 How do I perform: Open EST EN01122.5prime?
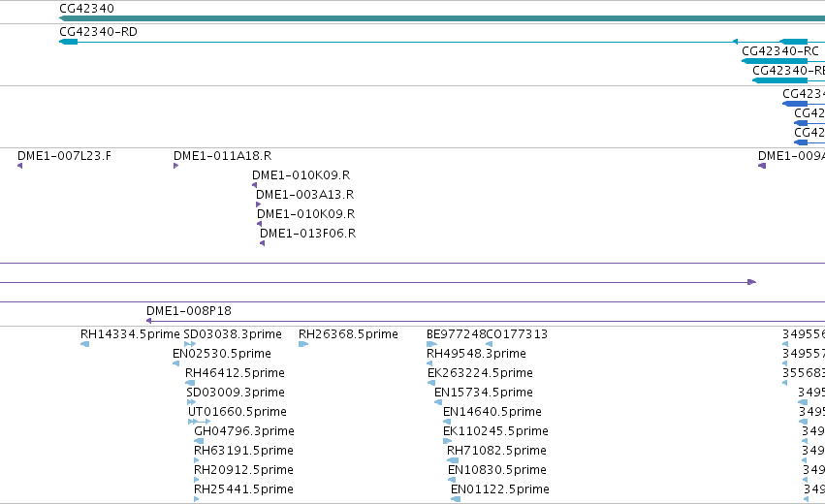(500, 489)
